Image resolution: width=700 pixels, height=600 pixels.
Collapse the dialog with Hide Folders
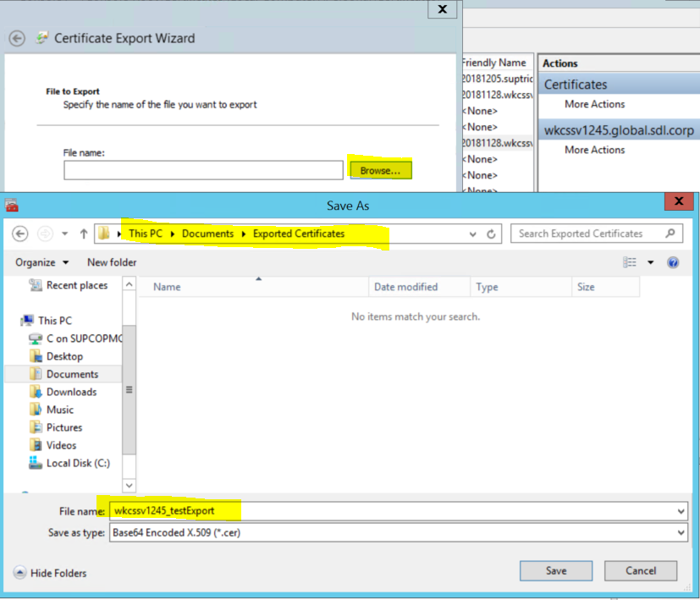50,573
